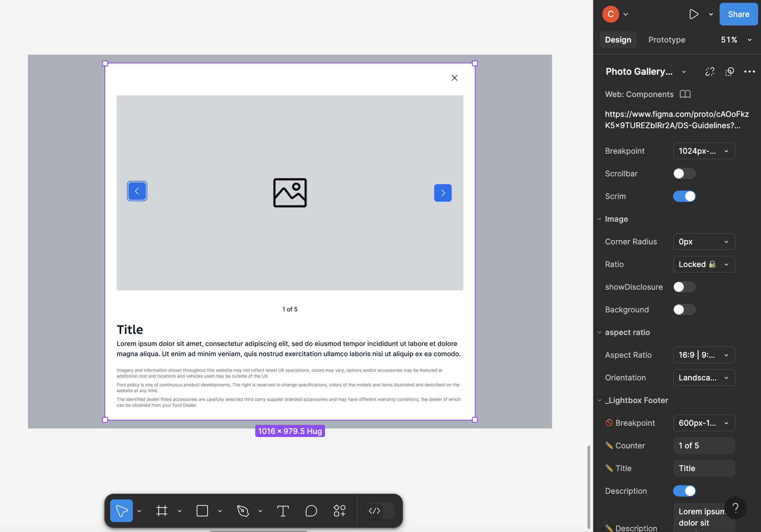Select the Pen tool
The image size is (761, 532).
(243, 511)
